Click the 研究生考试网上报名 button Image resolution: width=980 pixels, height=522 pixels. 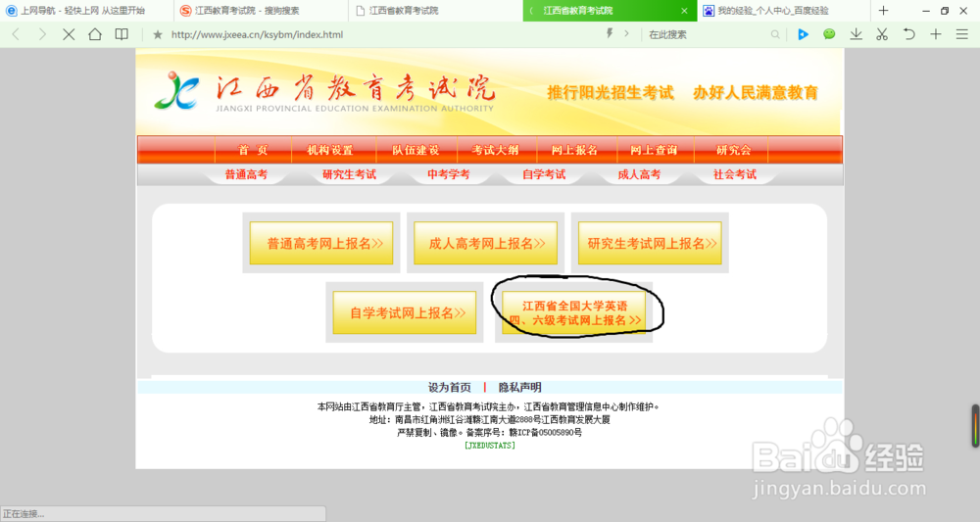pyautogui.click(x=650, y=243)
